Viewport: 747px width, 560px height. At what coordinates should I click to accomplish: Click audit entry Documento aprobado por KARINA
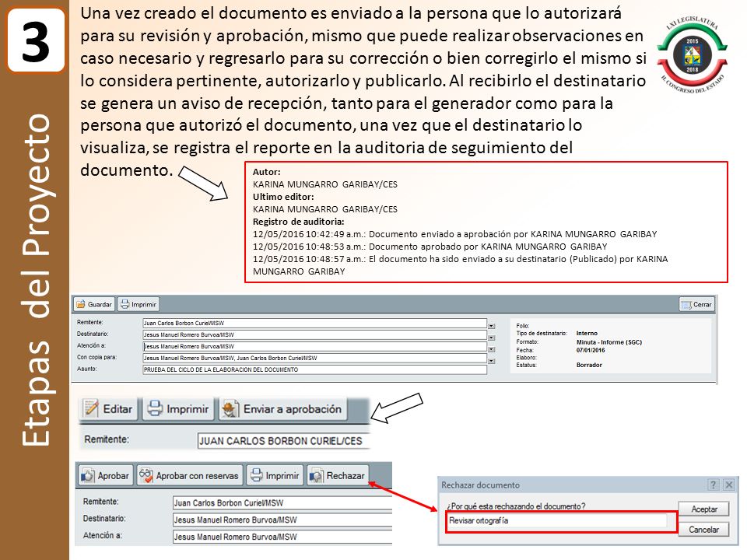pyautogui.click(x=430, y=247)
